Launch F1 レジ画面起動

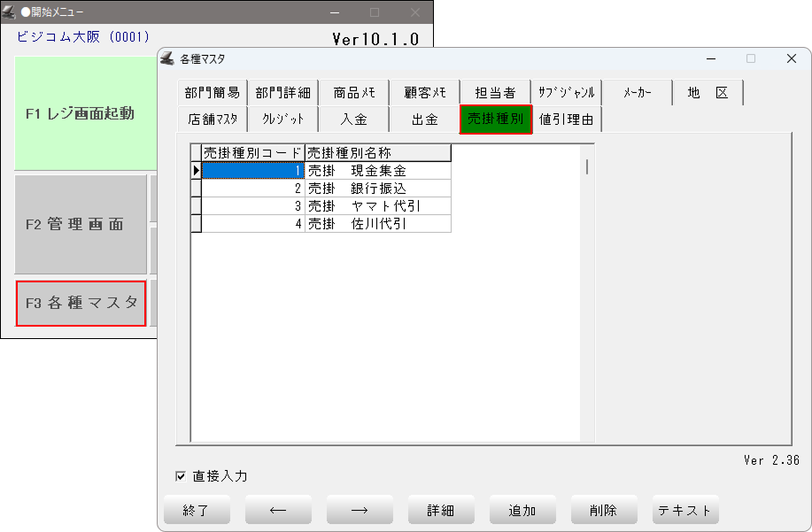pyautogui.click(x=81, y=113)
